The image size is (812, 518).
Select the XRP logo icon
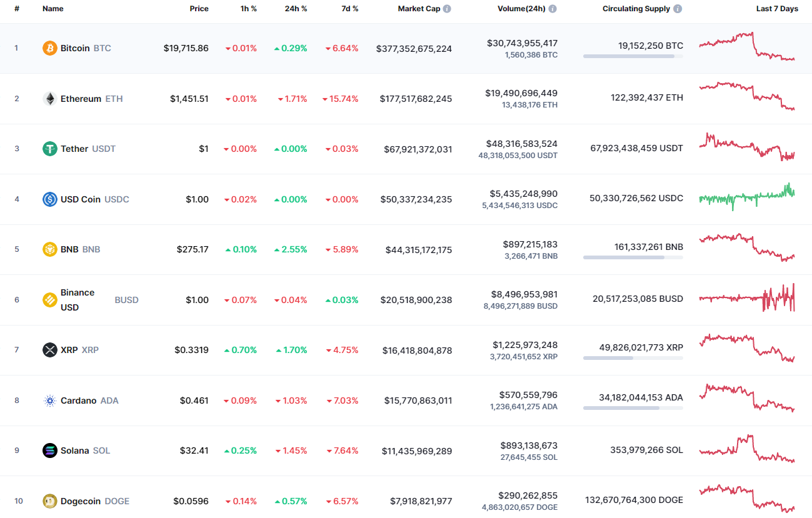coord(49,350)
